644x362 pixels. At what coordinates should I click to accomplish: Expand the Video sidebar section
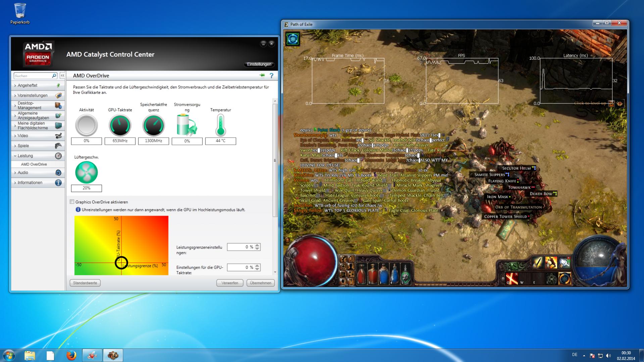(38, 136)
